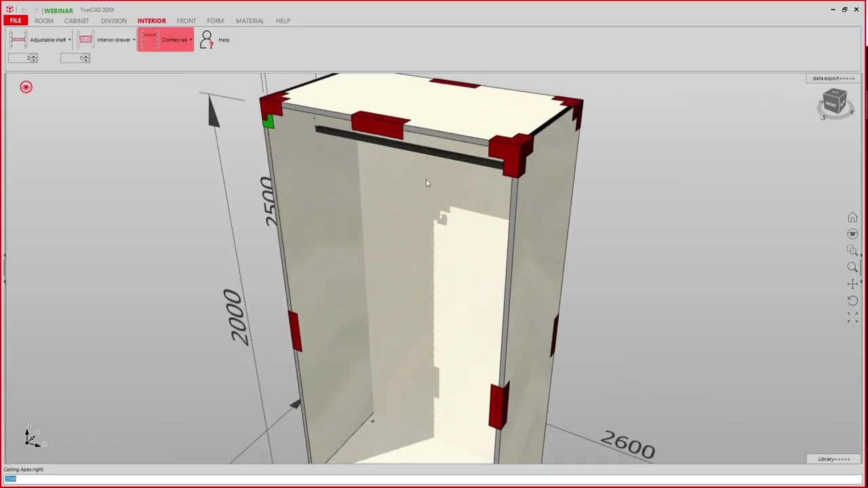Expand the data export panel
The image size is (868, 488).
tap(833, 78)
